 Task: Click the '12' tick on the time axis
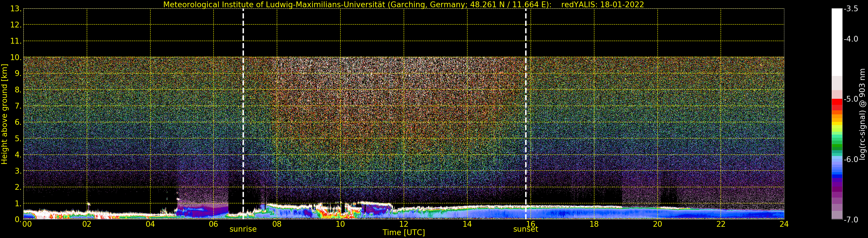(404, 224)
